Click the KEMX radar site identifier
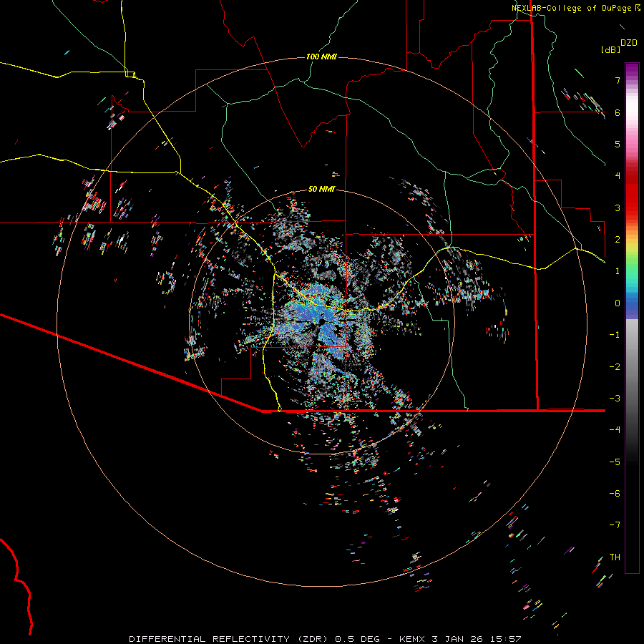Screen dimensions: 644x644 coord(412,639)
